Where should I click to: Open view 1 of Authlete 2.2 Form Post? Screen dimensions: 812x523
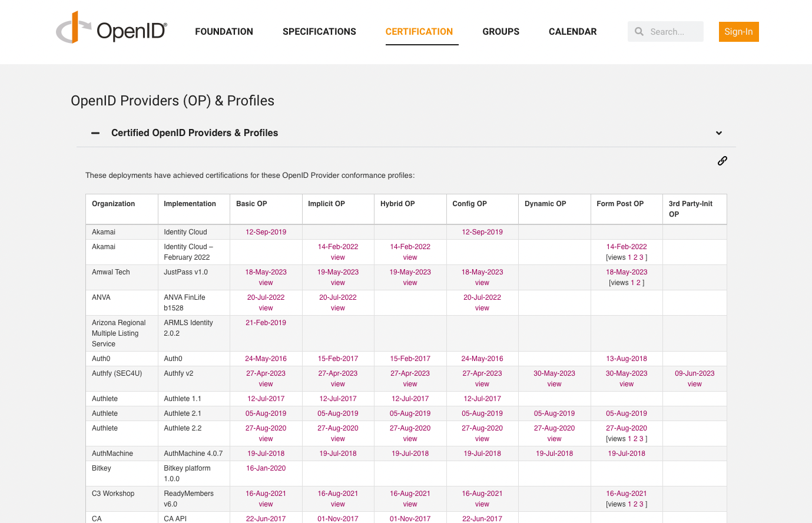point(629,439)
